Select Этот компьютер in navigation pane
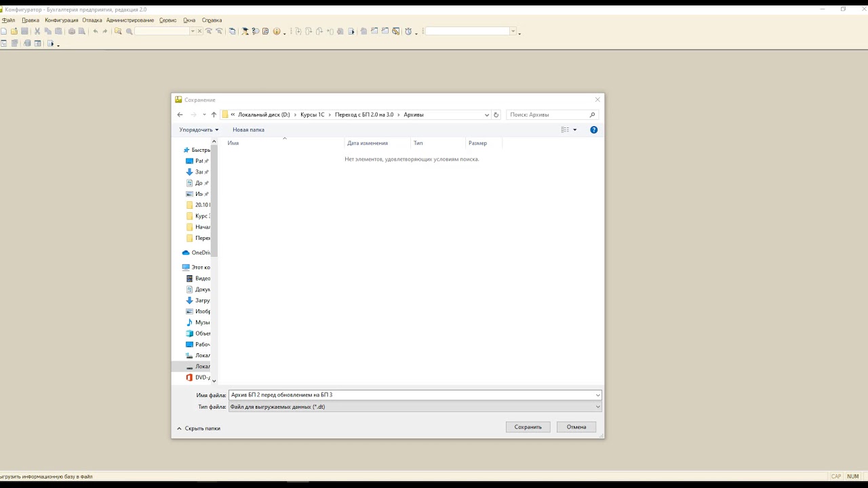The height and width of the screenshot is (488, 868). click(197, 267)
